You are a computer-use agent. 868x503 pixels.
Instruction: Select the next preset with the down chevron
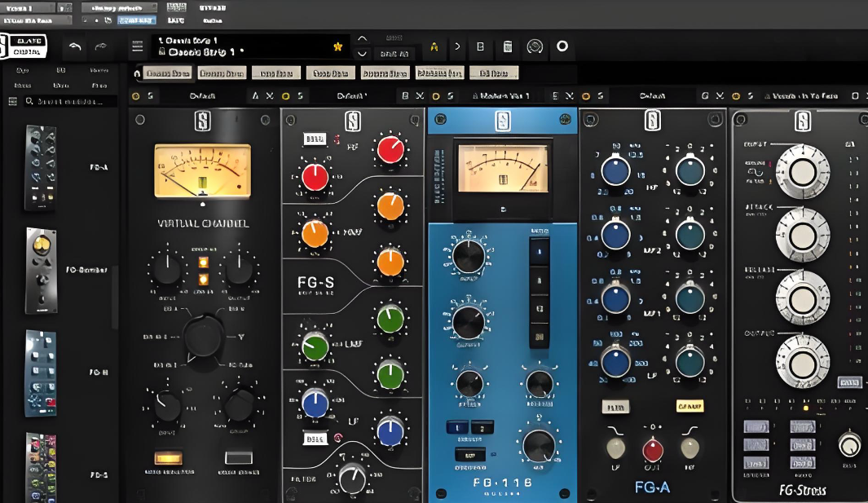(x=362, y=54)
